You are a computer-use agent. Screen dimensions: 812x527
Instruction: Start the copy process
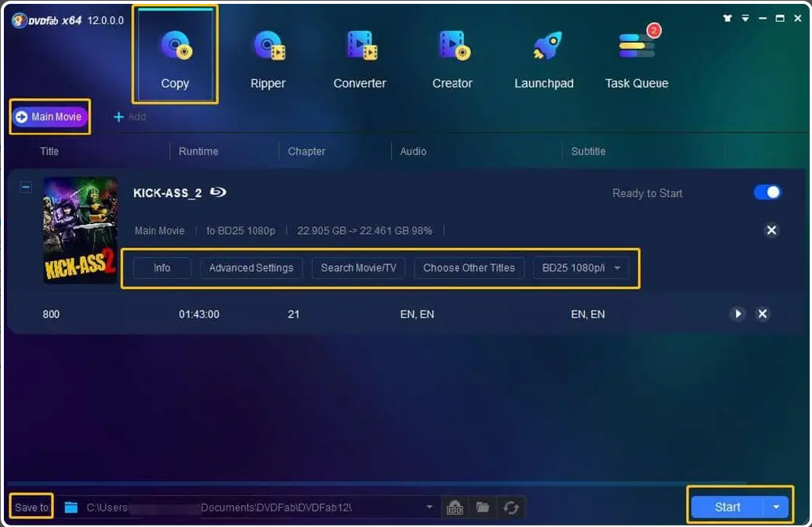[728, 508]
